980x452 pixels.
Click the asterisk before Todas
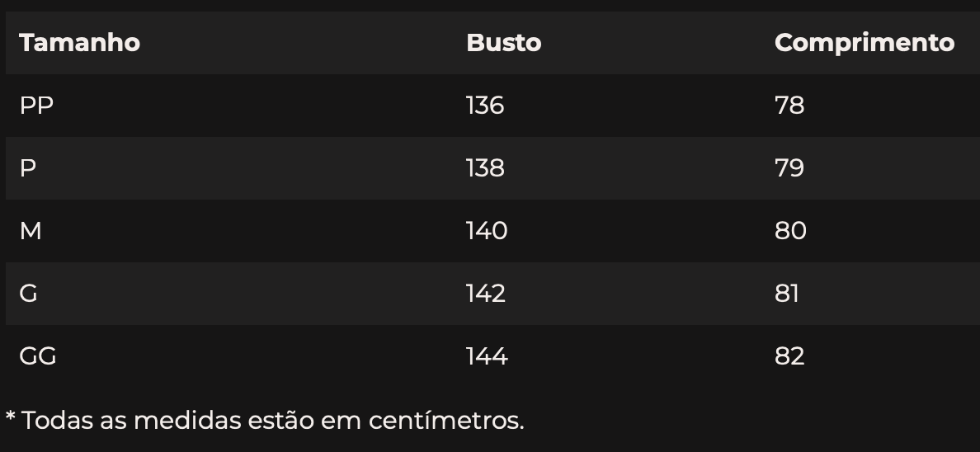coord(10,415)
